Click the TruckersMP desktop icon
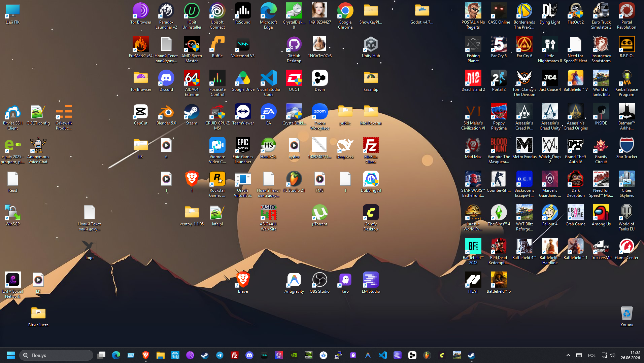The height and width of the screenshot is (363, 644). pyautogui.click(x=601, y=249)
